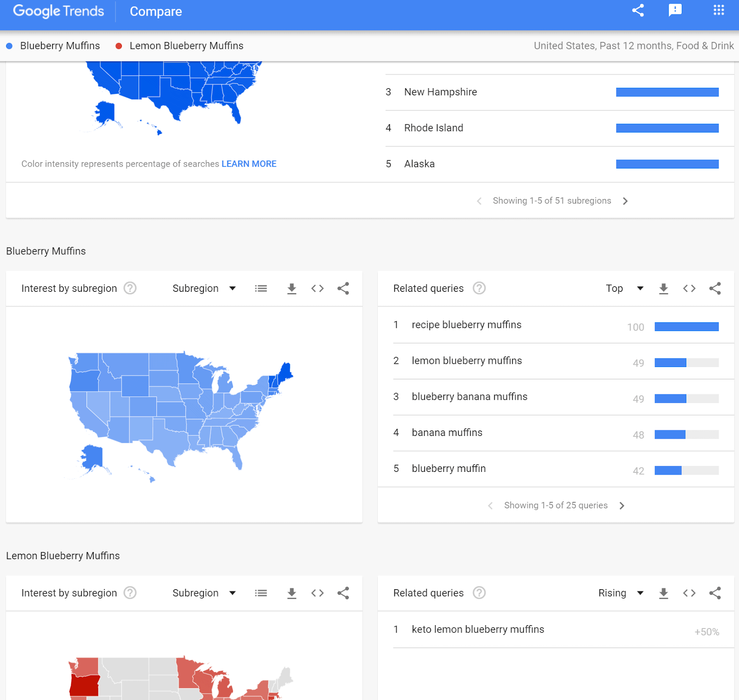Open embed code for Blueberry Muffins related queries
739x700 pixels.
click(x=689, y=288)
